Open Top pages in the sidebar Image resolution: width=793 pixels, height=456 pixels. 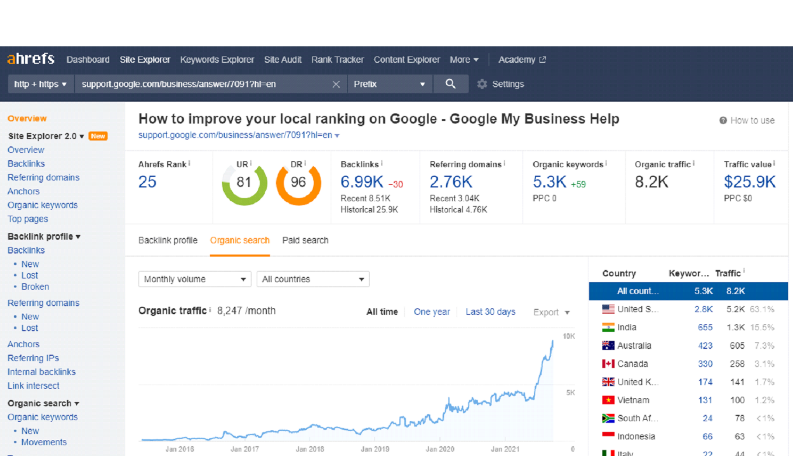[28, 219]
